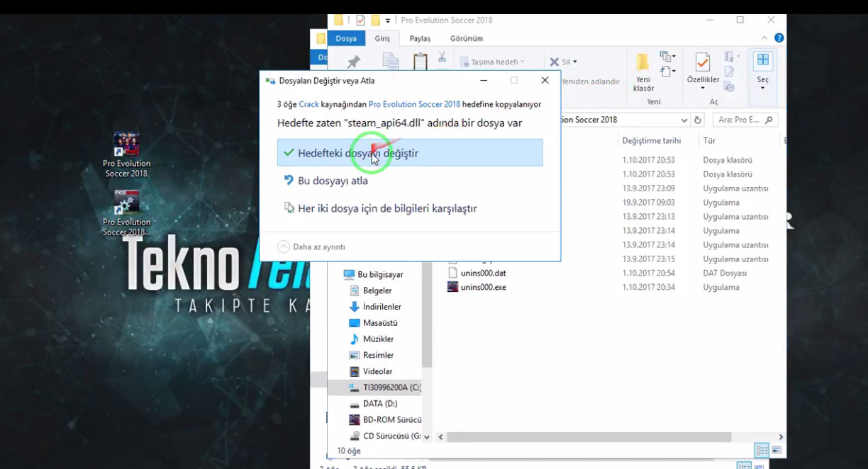868x469 pixels.
Task: Click the Sil delete button
Action: point(560,62)
